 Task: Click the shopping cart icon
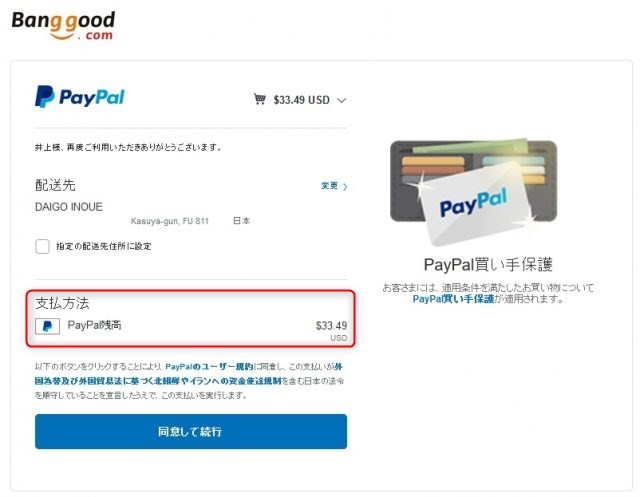(x=260, y=99)
